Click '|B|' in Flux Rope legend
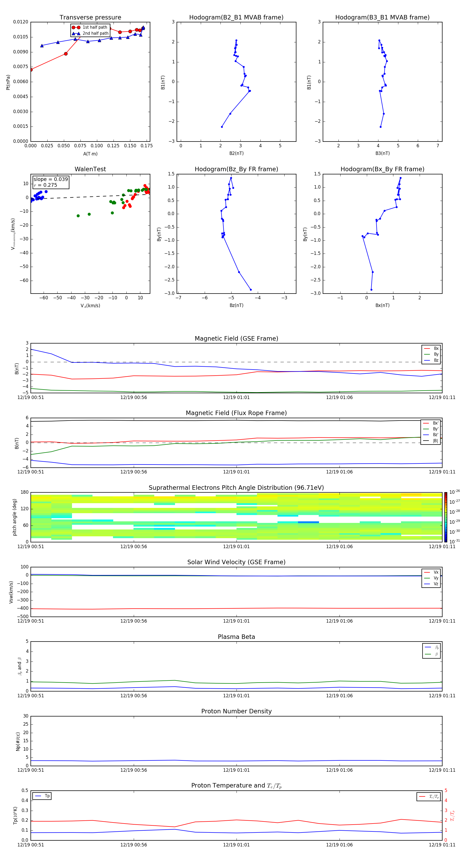The image size is (473, 868). [431, 441]
